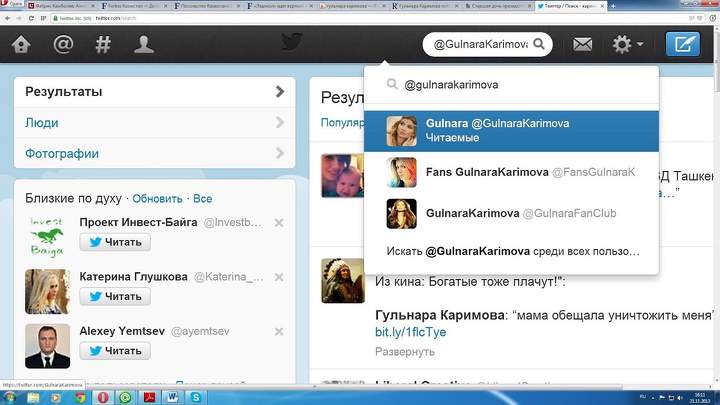
Task: Follow Alexey Yemtsev with Читать button
Action: coord(115,351)
